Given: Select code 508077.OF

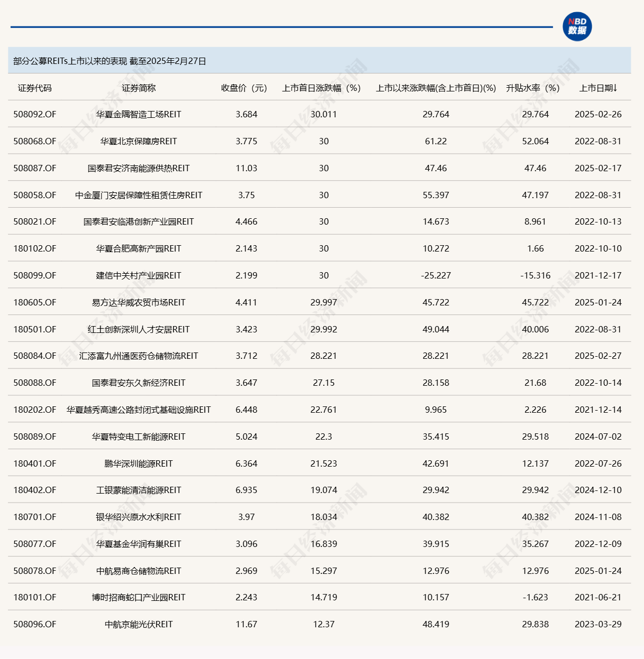Looking at the screenshot, I should tap(35, 544).
